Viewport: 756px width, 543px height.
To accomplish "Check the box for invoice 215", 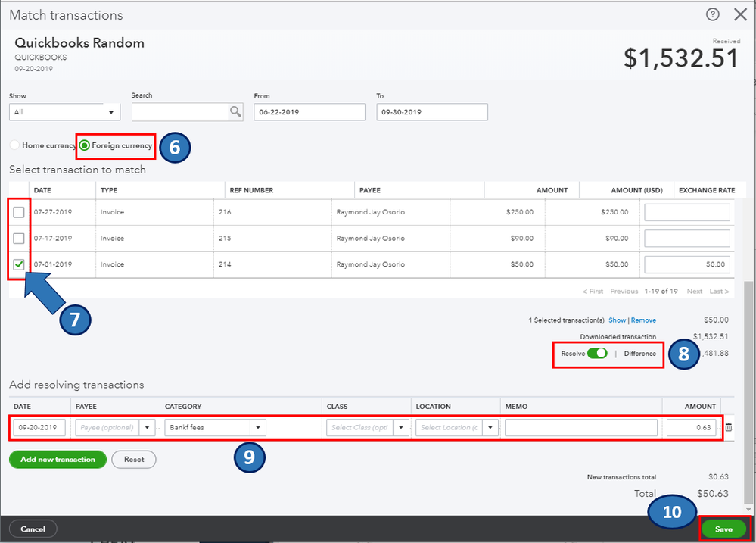I will [19, 238].
